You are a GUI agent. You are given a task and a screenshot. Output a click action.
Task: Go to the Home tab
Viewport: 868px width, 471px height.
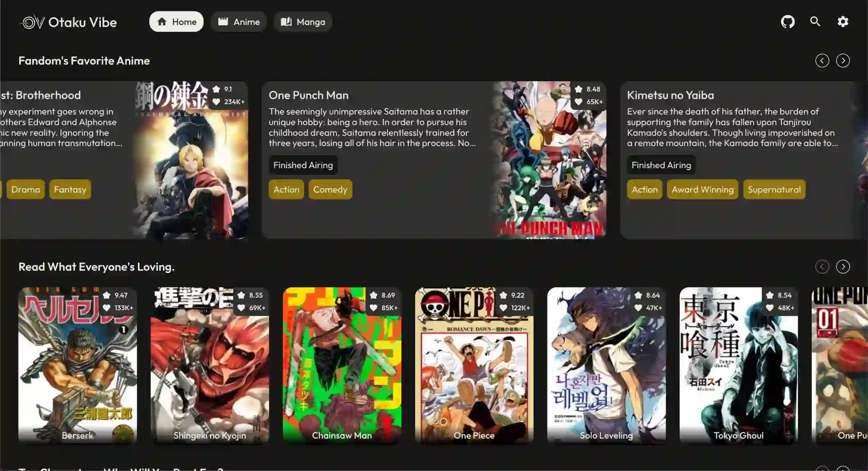tap(176, 22)
